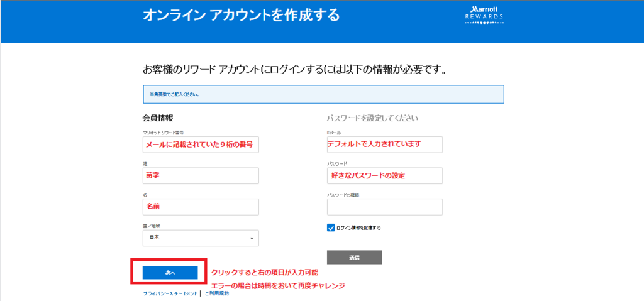Viewport: 644px width, 301px height.
Task: Click the blue 次へ button
Action: pos(170,273)
